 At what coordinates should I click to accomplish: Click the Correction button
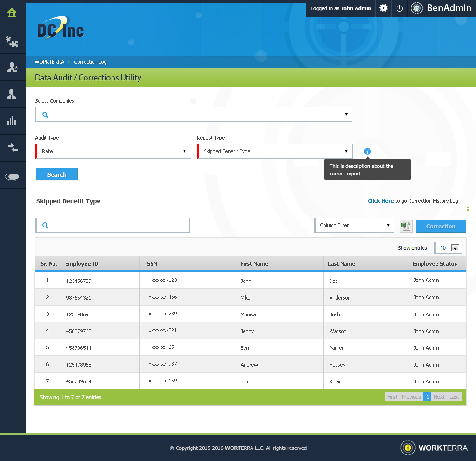coord(441,227)
